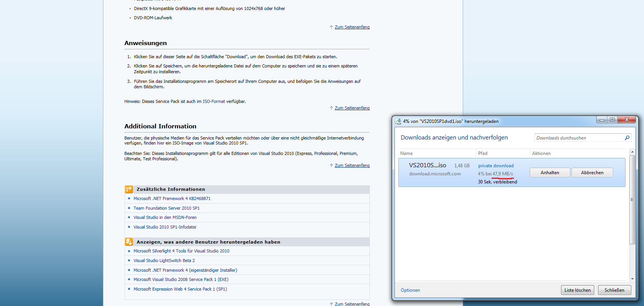
Task: Open Expression Web 4 Service Pack 1 link
Action: (180, 289)
